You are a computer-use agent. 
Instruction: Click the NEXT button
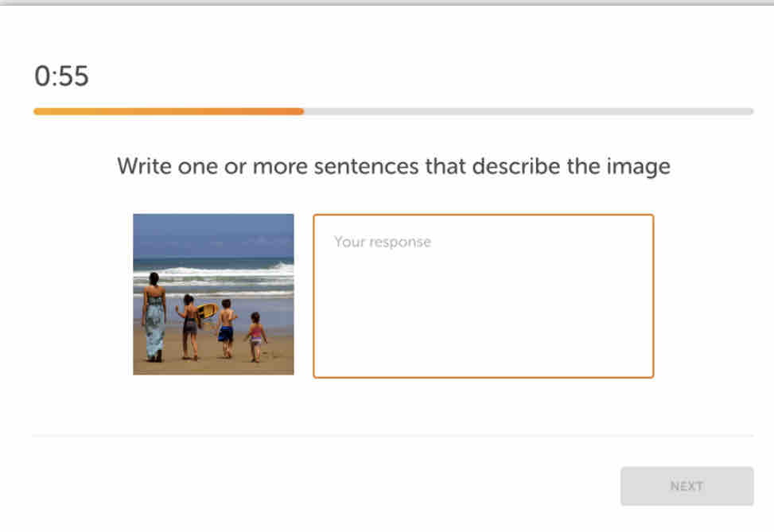pos(686,486)
